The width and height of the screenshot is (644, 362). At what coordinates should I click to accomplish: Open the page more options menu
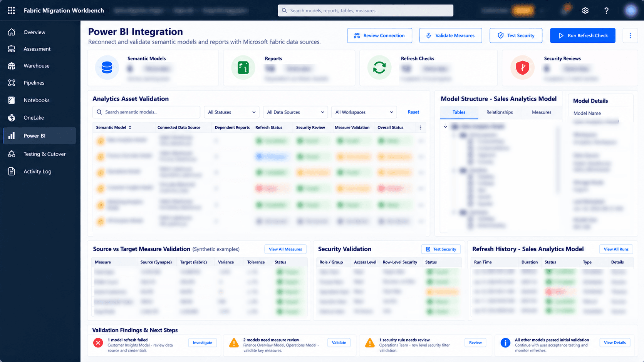click(630, 35)
